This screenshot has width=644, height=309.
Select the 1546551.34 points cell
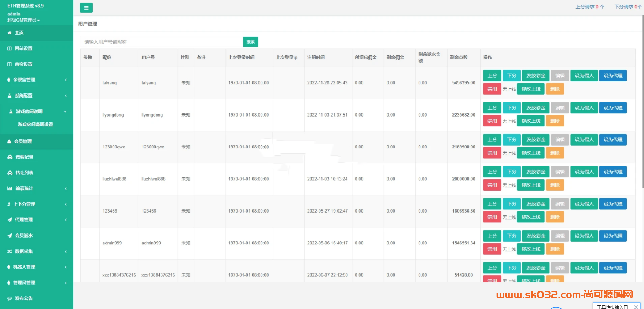(464, 243)
